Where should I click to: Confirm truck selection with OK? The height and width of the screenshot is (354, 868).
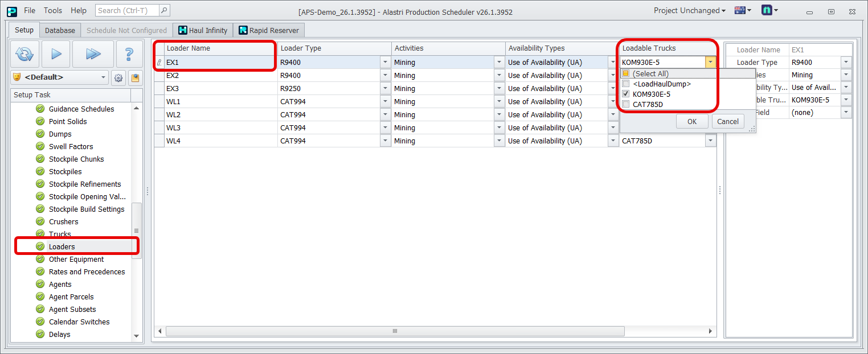pos(692,121)
